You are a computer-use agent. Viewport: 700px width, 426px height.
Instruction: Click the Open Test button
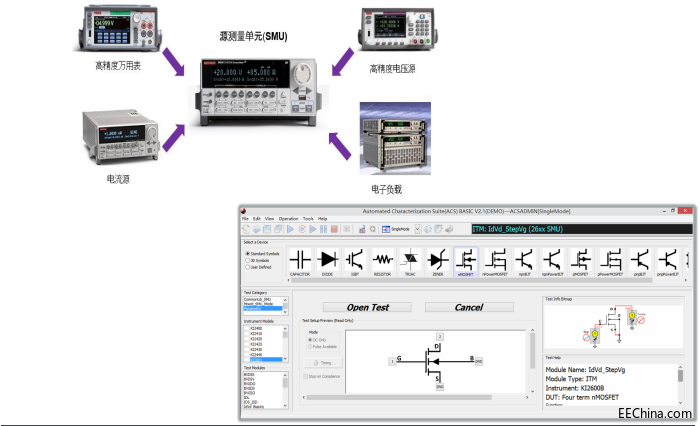pos(367,307)
